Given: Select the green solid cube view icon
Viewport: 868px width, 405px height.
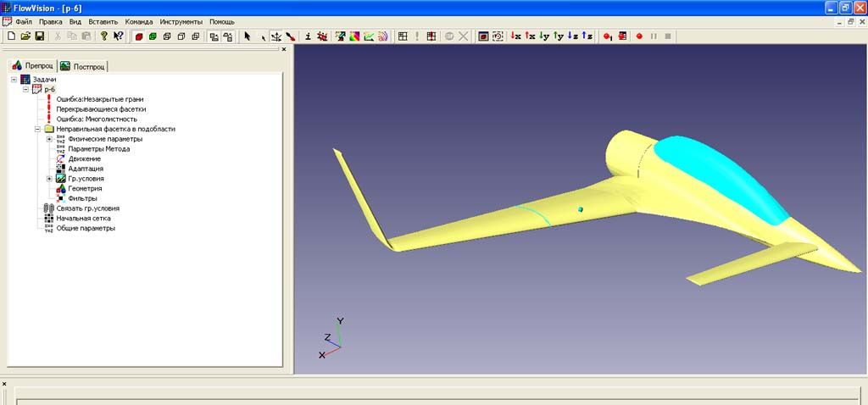Looking at the screenshot, I should [153, 36].
